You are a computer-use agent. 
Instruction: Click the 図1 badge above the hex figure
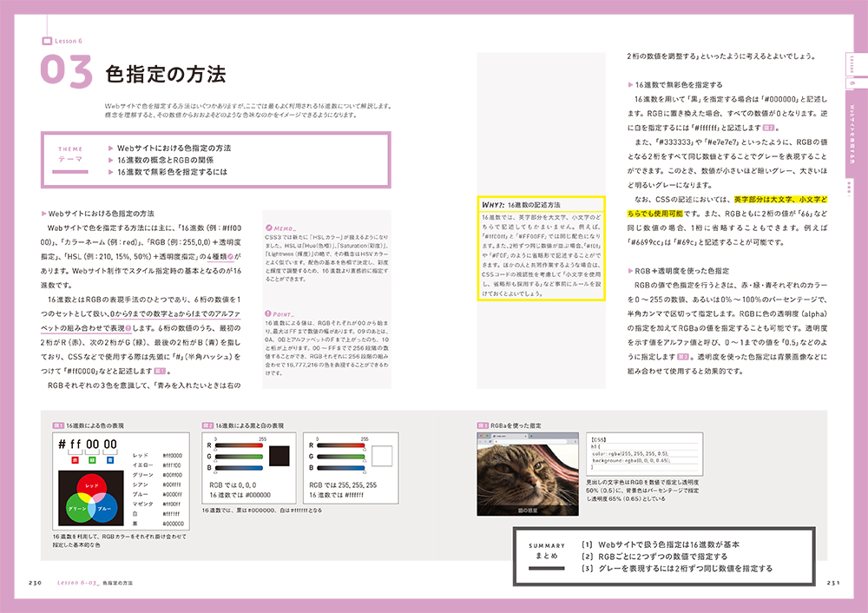click(58, 425)
